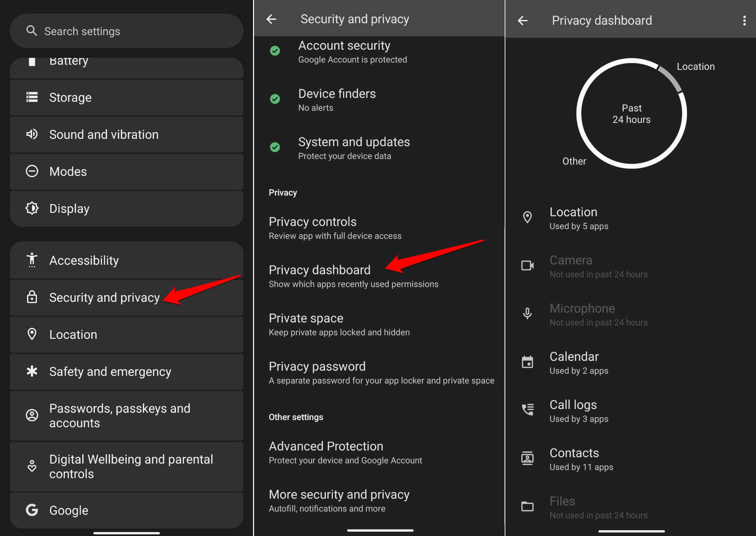Tap the Microphone icon
Viewport: 756px width, 536px height.
pyautogui.click(x=527, y=314)
